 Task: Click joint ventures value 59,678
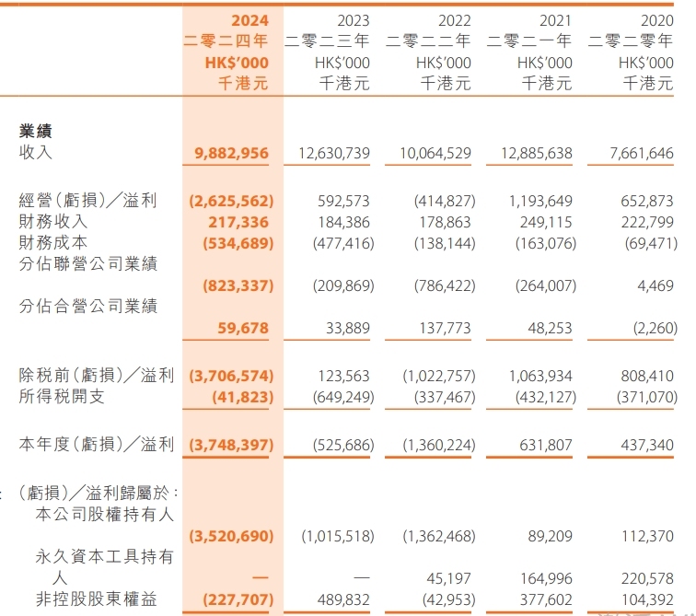tap(243, 328)
